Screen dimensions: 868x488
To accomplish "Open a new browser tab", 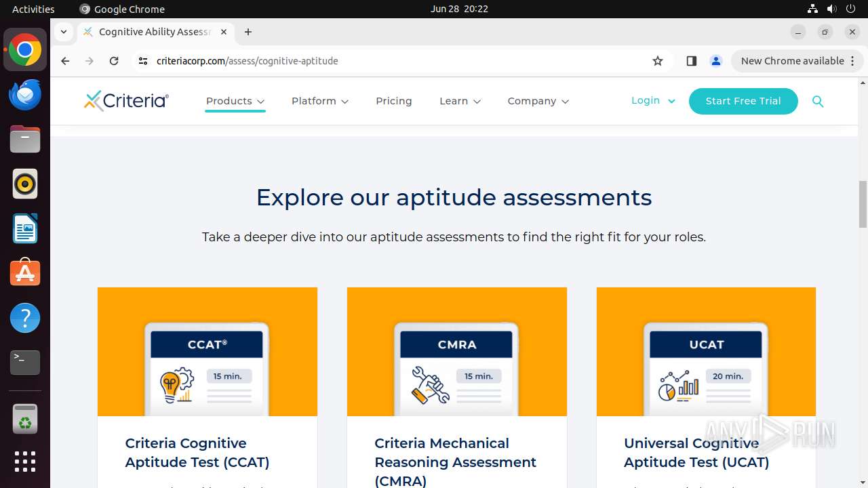I will [248, 32].
